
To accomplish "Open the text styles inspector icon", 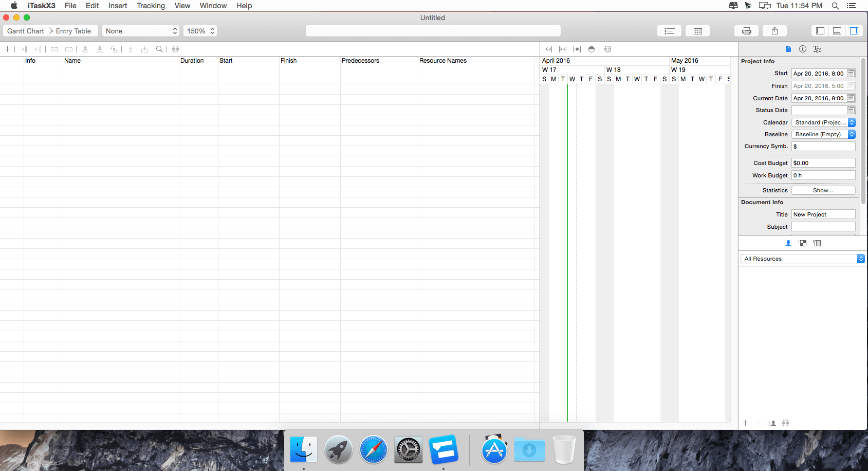I will (x=817, y=49).
